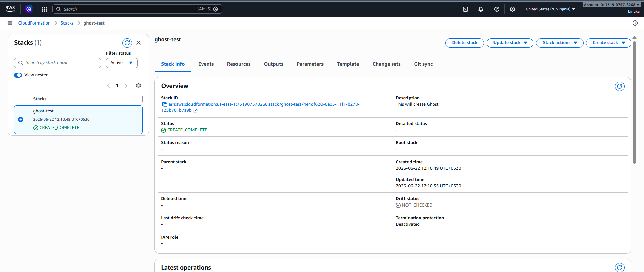The image size is (644, 272).
Task: Click the CREATE_COMPLETE status in stacks list
Action: click(x=56, y=128)
